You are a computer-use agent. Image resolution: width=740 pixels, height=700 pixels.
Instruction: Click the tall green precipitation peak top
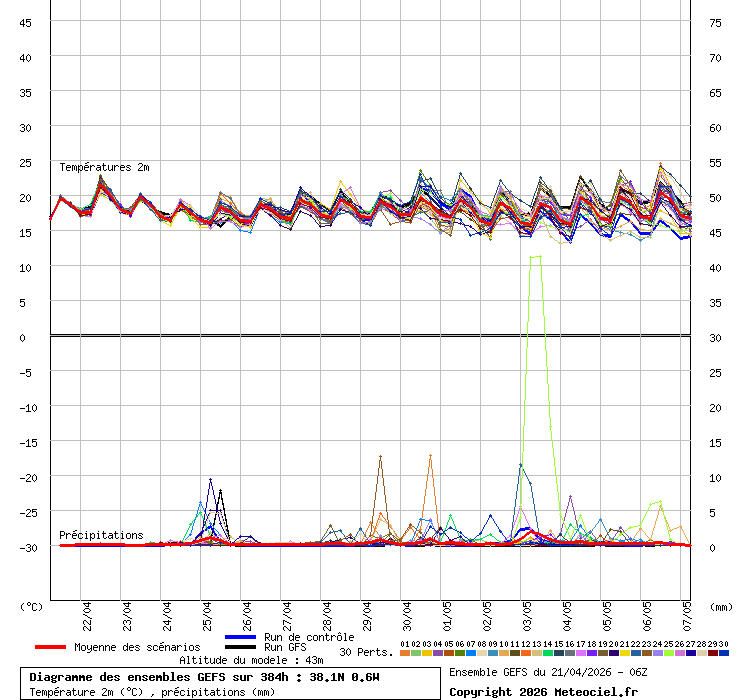(535, 257)
